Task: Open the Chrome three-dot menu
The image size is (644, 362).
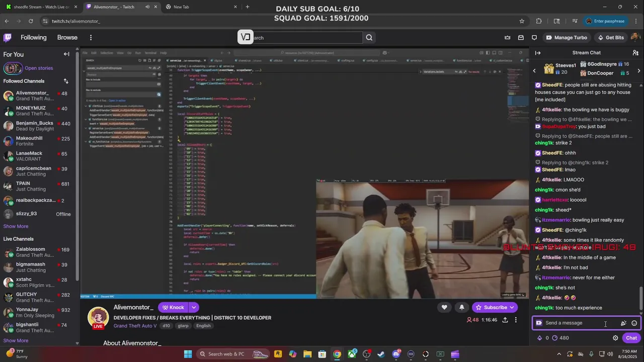Action: pos(636,21)
